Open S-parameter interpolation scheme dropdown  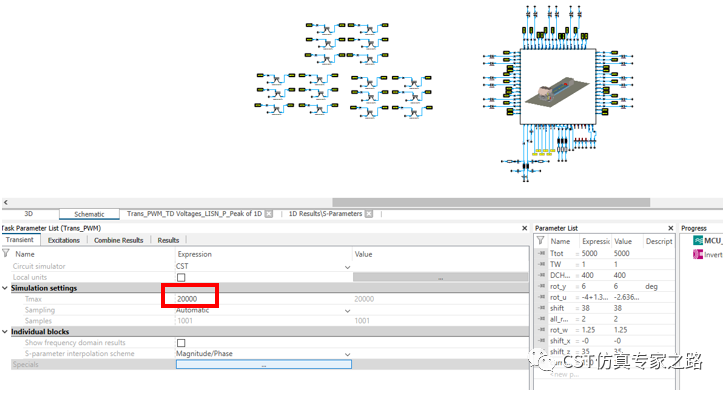coord(347,355)
